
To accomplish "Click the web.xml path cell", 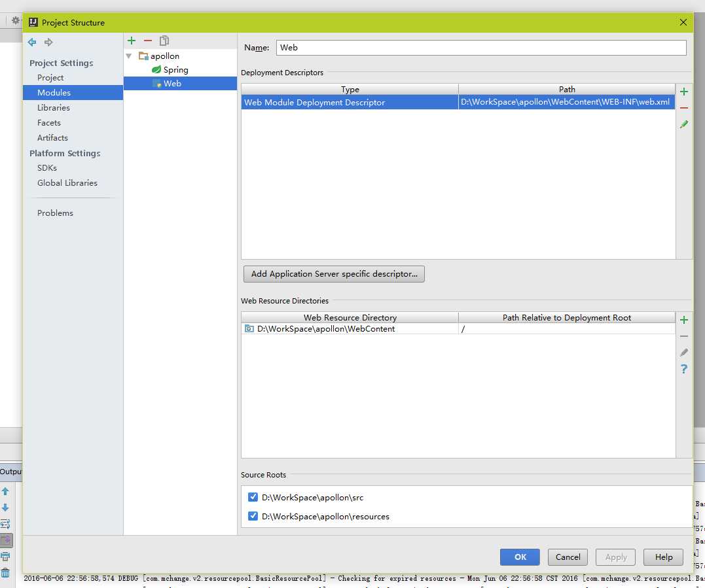I will coord(566,102).
